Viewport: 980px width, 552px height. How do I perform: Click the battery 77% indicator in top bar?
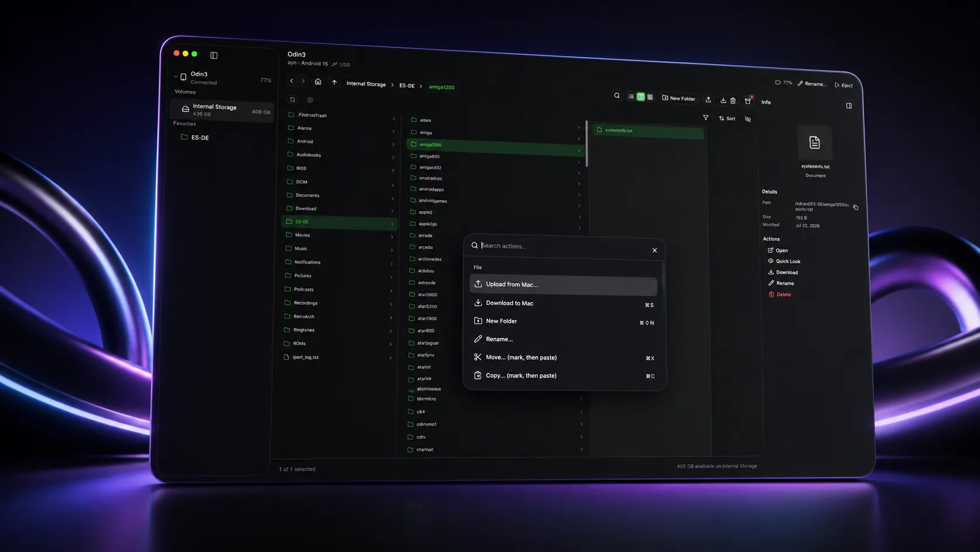[x=784, y=83]
